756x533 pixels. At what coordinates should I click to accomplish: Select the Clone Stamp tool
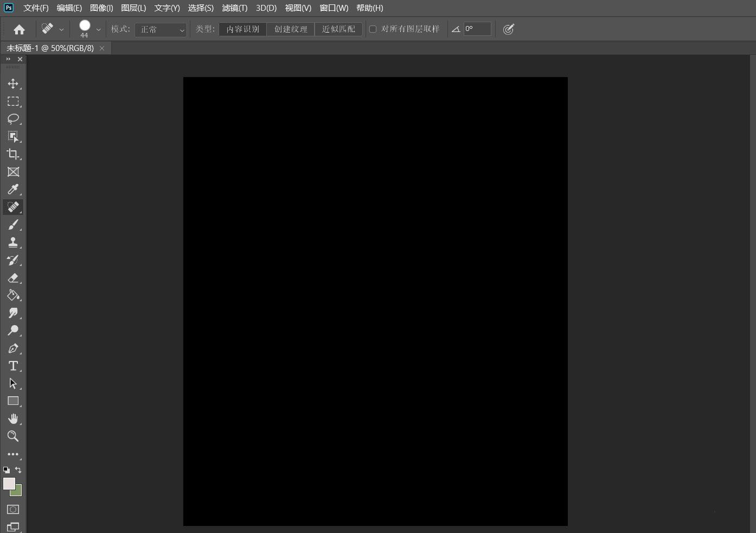pyautogui.click(x=13, y=242)
